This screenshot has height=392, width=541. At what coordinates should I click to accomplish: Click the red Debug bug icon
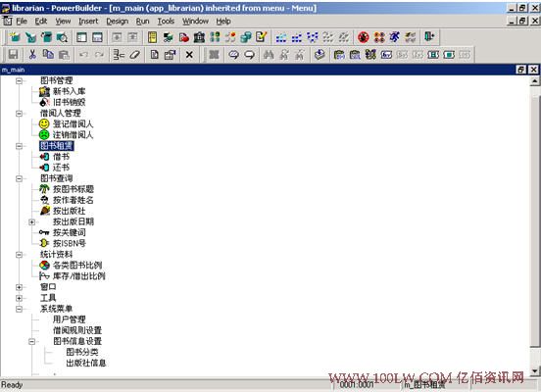[x=364, y=37]
